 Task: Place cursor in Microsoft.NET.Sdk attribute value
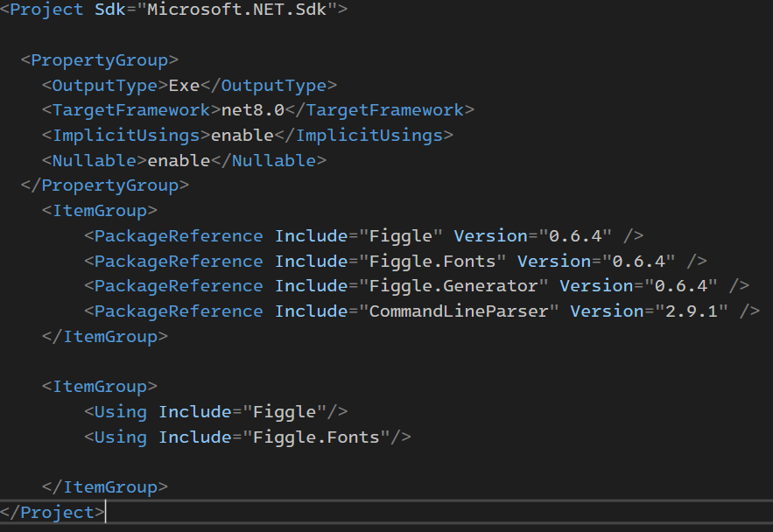pos(236,10)
